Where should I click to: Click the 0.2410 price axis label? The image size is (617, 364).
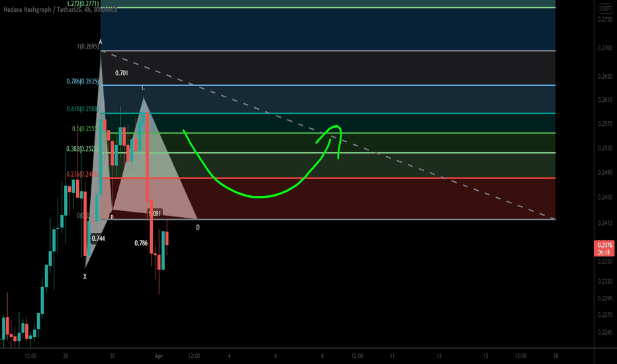(x=605, y=223)
